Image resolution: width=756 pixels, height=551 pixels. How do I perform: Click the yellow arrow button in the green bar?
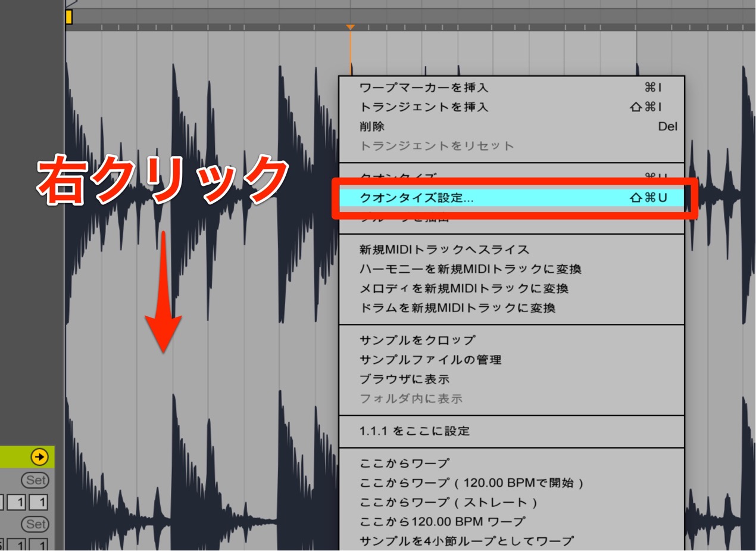tap(39, 457)
